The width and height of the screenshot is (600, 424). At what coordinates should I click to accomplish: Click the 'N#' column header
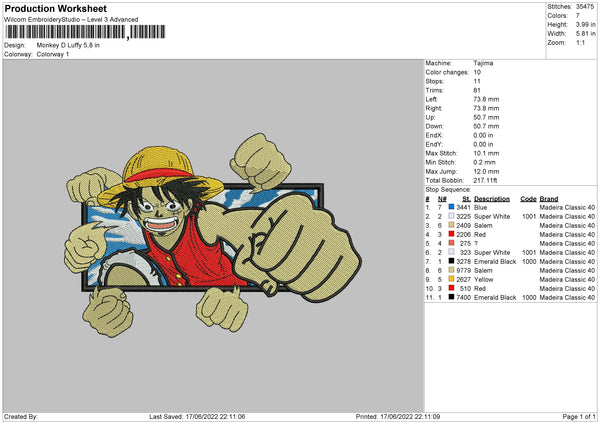[x=442, y=199]
